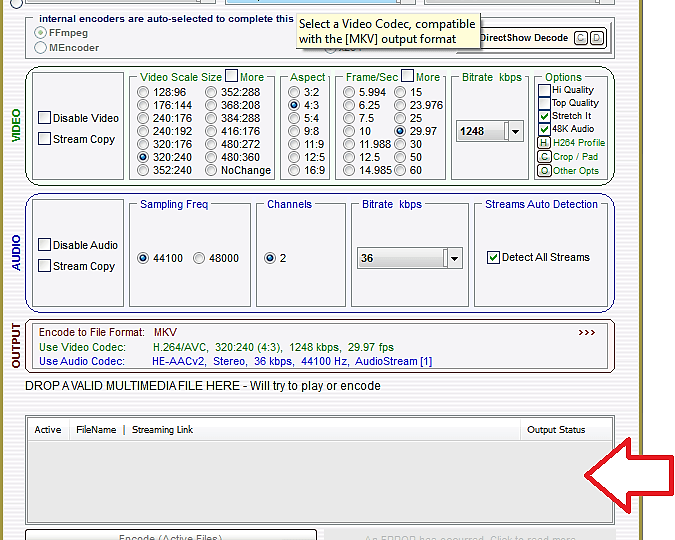Toggle the Video Scale Size More checkbox
The height and width of the screenshot is (540, 675).
coord(231,77)
